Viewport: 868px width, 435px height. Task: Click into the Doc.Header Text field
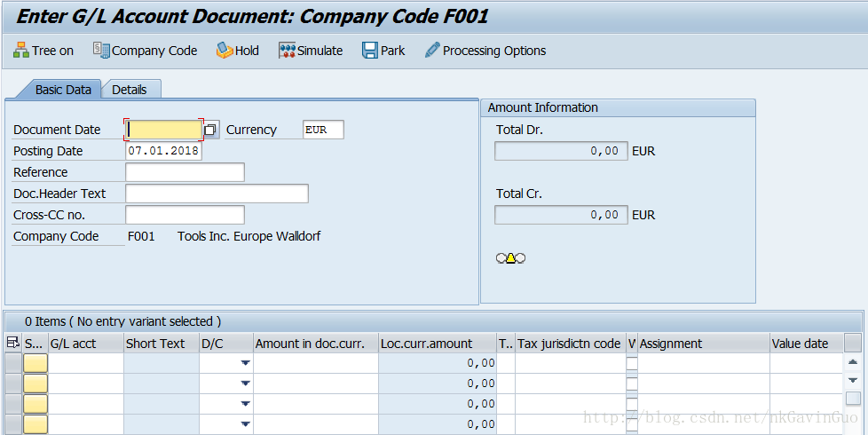217,194
